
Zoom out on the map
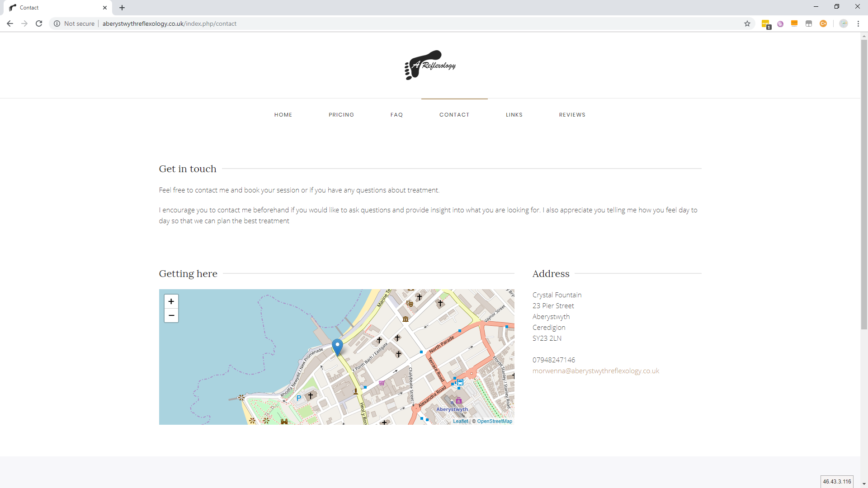(x=171, y=315)
